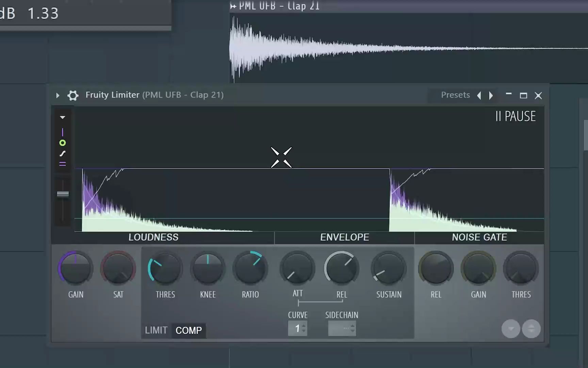Open the Fruity Limiter plugin options gear

(x=73, y=95)
